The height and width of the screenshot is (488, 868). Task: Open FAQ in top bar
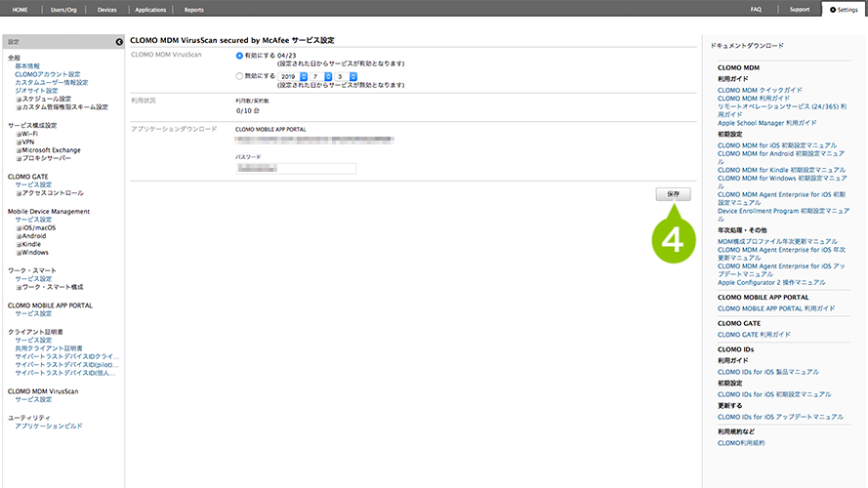coord(756,10)
